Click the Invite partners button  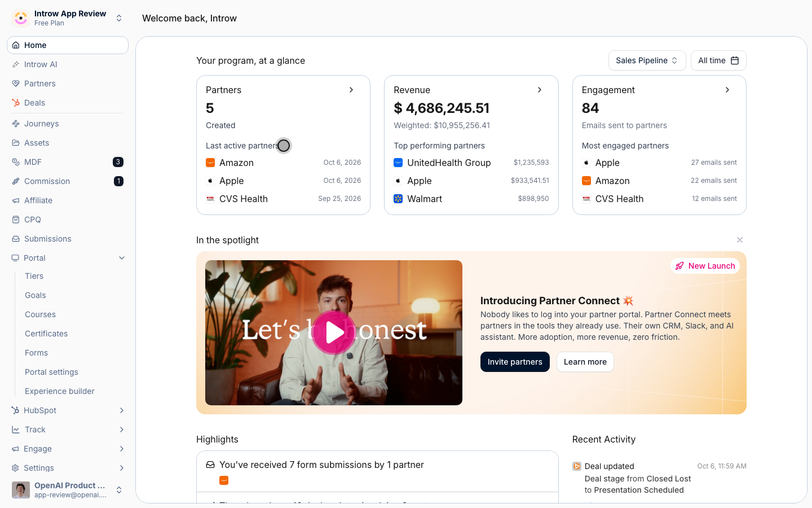click(x=515, y=362)
